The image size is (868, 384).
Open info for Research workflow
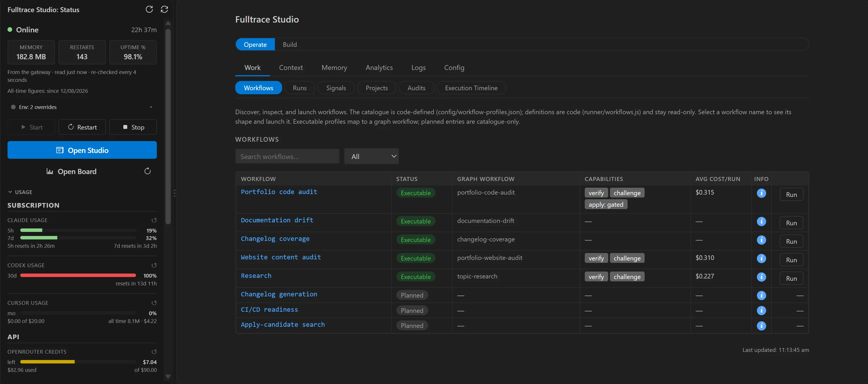tap(761, 277)
